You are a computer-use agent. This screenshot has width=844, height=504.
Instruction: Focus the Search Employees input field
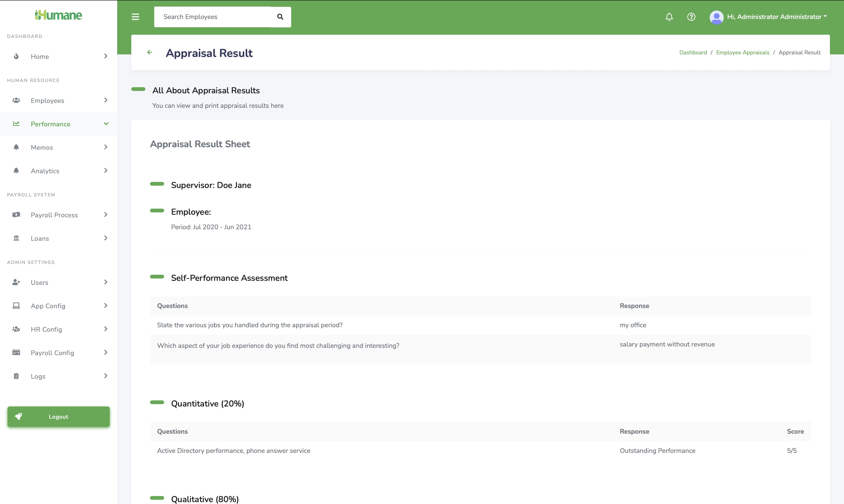coord(212,17)
